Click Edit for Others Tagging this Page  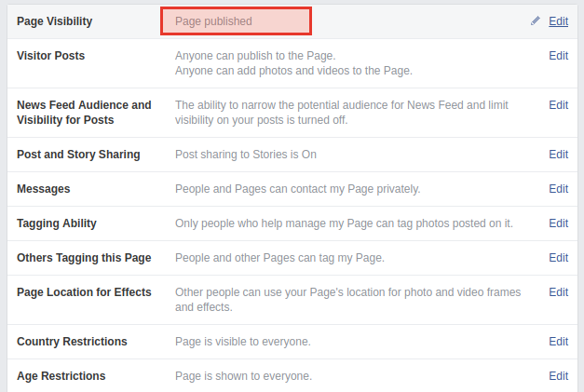pyautogui.click(x=558, y=258)
